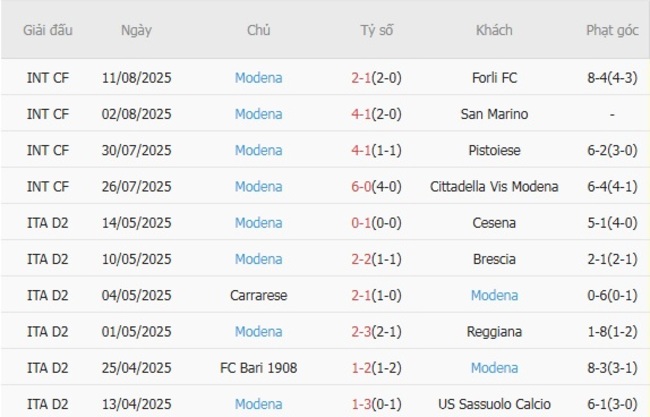The height and width of the screenshot is (417, 650).
Task: Select the 'Phạt góc' column header
Action: [x=612, y=31]
